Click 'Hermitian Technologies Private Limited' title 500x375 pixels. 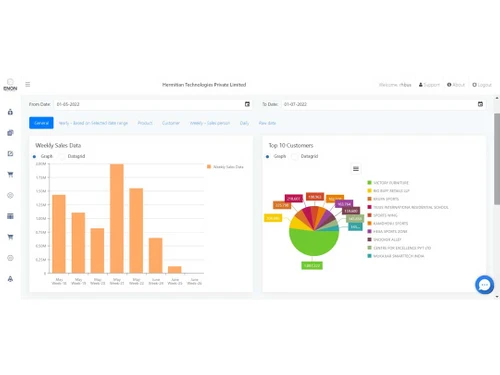click(x=204, y=85)
